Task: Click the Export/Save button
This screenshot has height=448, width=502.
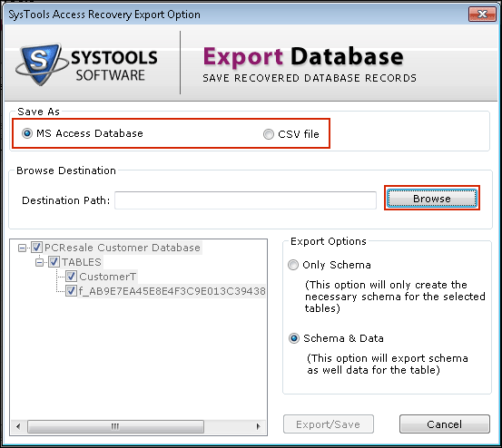Action: point(328,424)
